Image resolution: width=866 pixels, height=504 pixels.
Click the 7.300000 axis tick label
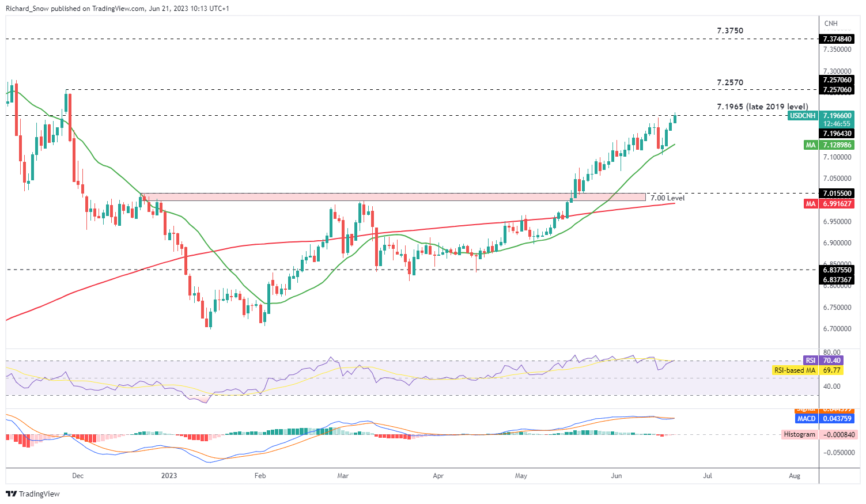pos(837,71)
